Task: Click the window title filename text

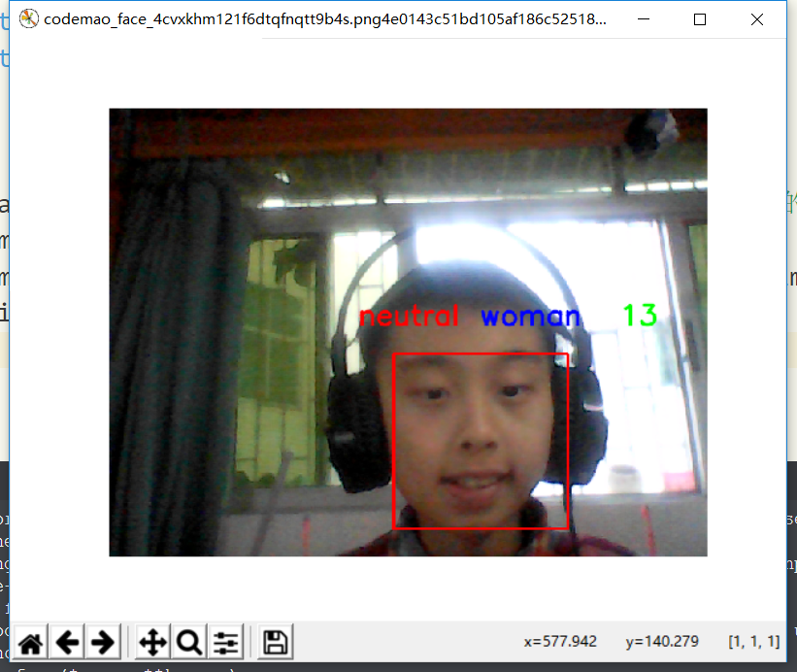Action: pos(325,18)
